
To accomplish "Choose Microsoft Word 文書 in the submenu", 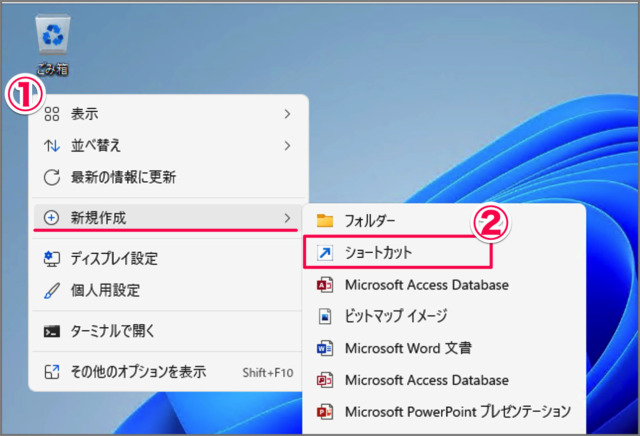I will point(444,348).
